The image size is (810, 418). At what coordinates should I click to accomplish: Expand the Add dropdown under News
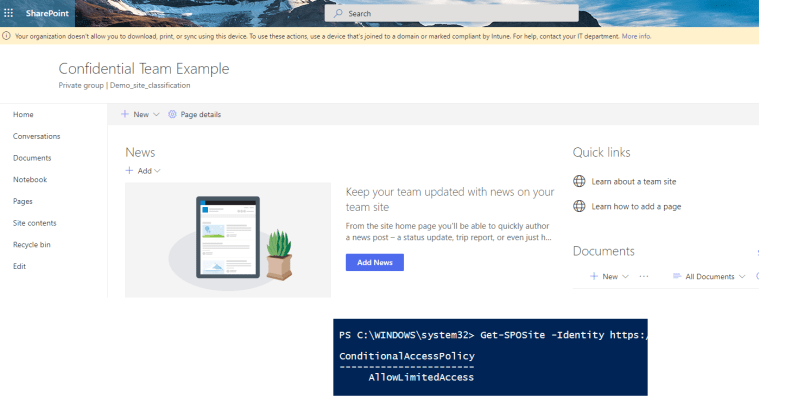[157, 171]
